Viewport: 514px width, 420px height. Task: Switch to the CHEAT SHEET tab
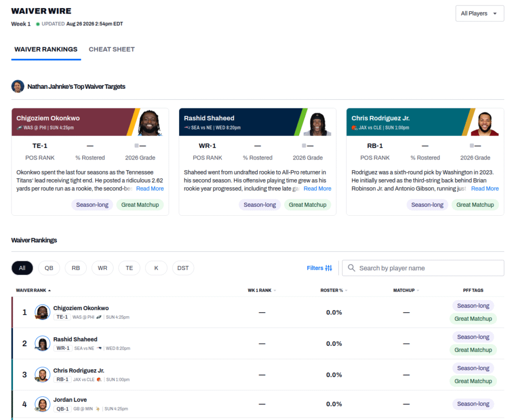(112, 50)
